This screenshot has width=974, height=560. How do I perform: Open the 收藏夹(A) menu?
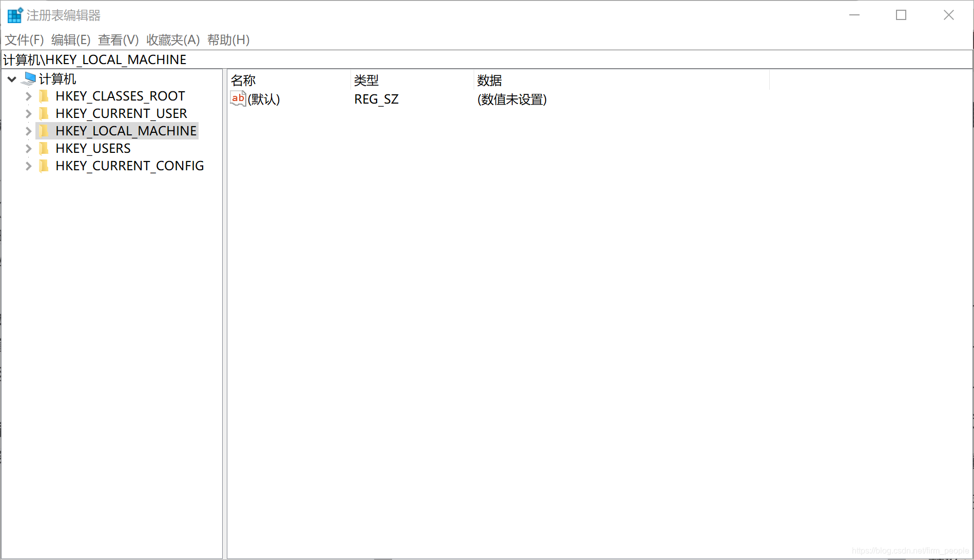coord(173,40)
